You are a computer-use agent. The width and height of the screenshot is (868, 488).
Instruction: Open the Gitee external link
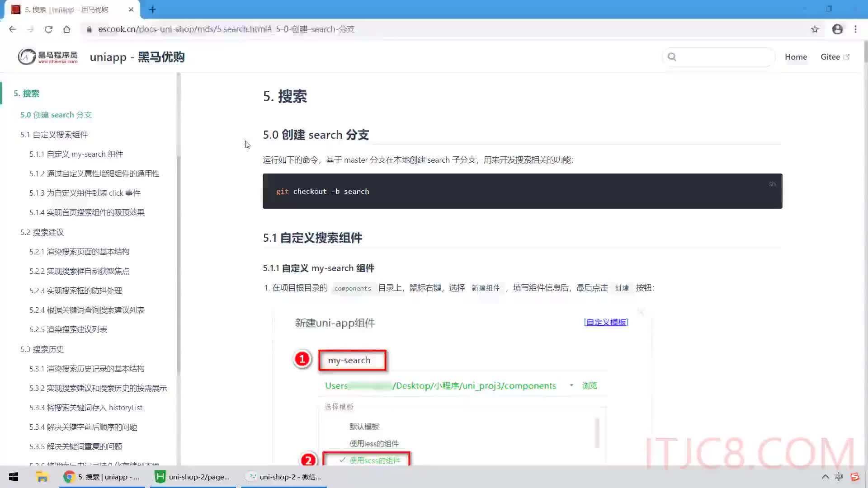coord(835,57)
